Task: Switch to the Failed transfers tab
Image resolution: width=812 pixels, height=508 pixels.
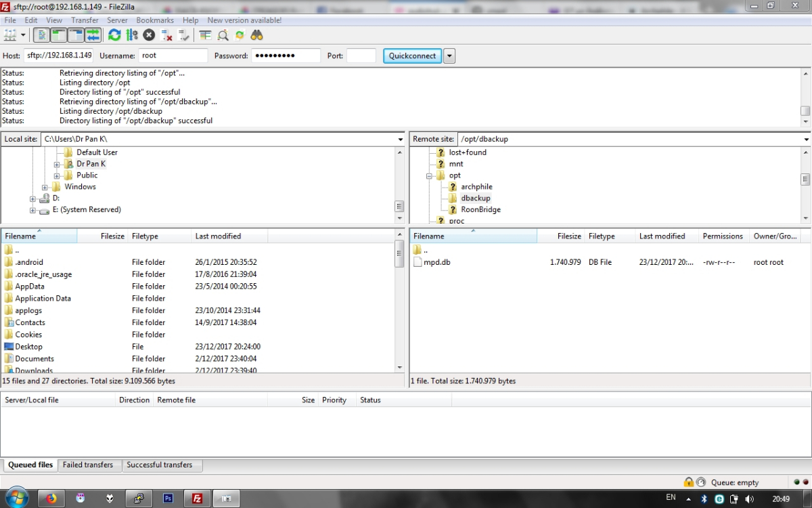Action: 89,465
